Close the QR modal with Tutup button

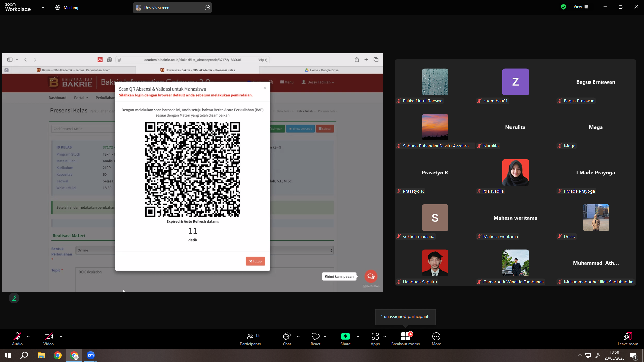[x=255, y=261]
